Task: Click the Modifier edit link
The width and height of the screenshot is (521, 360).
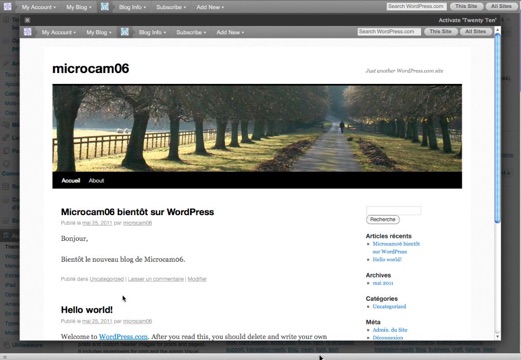Action: point(197,279)
